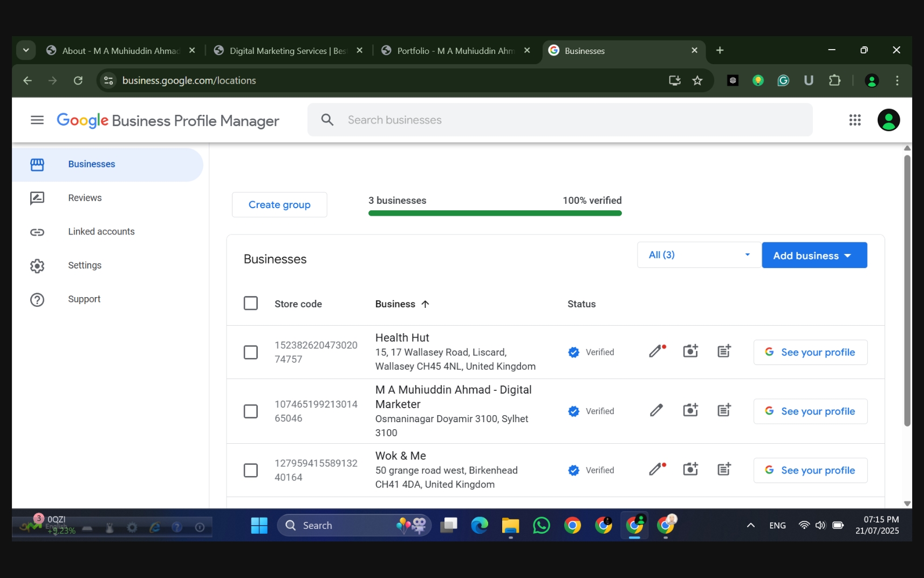Open Settings in the sidebar
Viewport: 924px width, 578px height.
107,265
